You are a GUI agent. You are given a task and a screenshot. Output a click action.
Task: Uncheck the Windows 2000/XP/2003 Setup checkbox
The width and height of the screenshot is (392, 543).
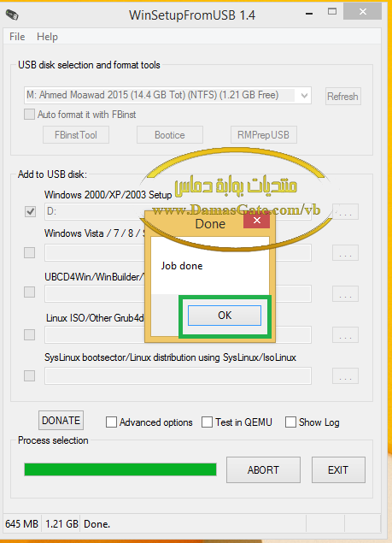coord(30,211)
